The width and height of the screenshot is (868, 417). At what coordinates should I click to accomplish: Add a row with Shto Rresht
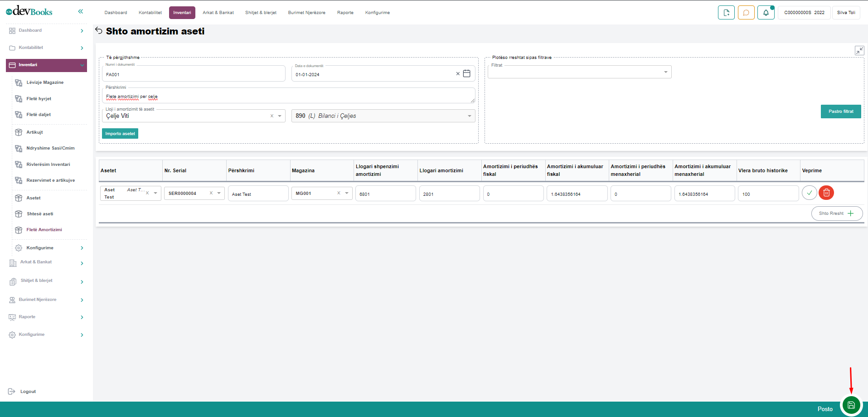click(x=836, y=213)
